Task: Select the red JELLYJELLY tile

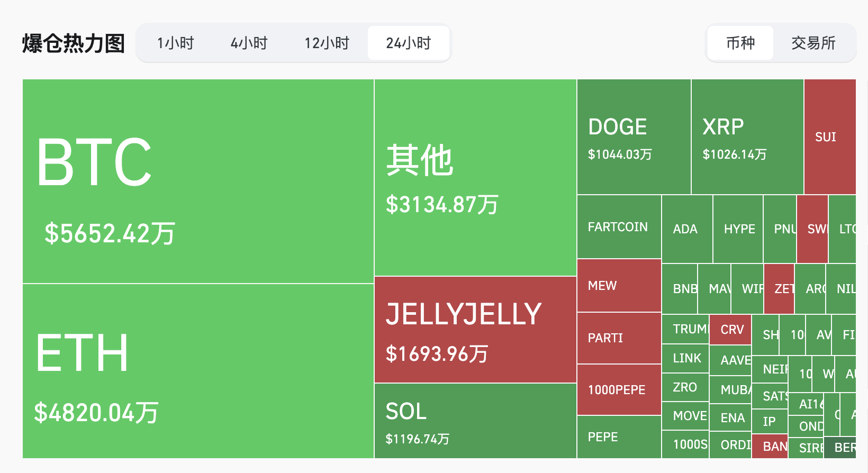Action: [475, 329]
